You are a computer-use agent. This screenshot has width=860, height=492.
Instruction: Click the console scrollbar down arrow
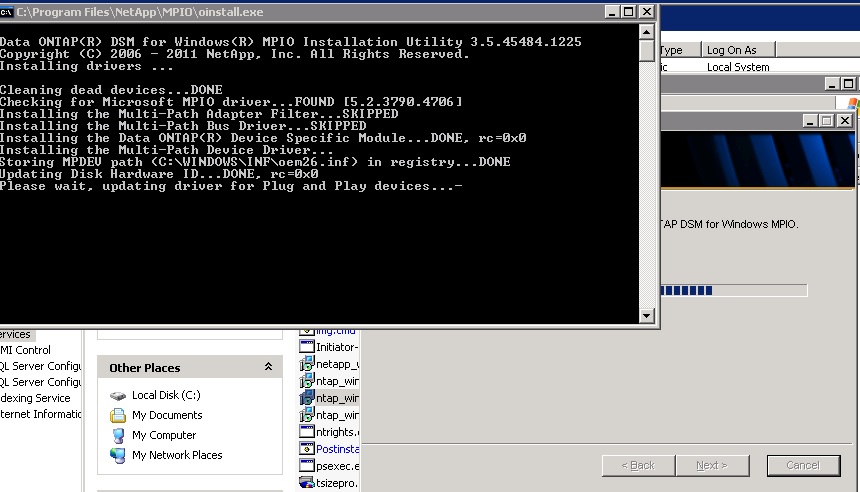pyautogui.click(x=647, y=315)
